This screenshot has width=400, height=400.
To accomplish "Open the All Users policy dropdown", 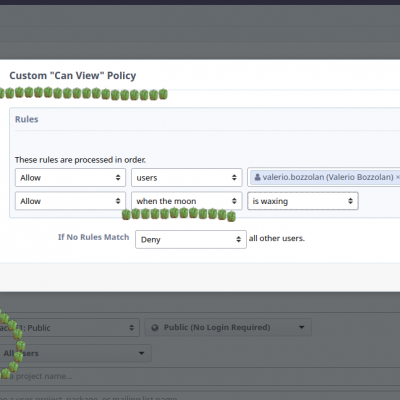I will (75, 353).
